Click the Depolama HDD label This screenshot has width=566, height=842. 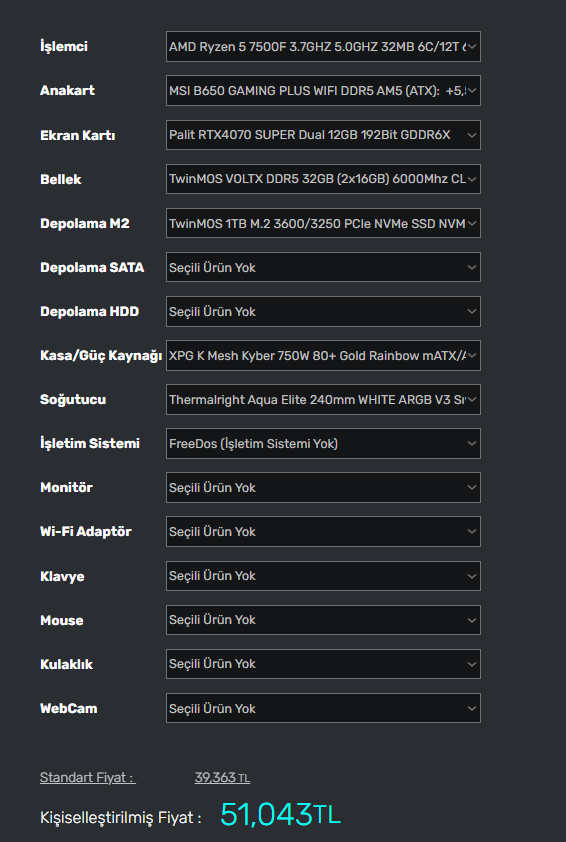click(90, 311)
